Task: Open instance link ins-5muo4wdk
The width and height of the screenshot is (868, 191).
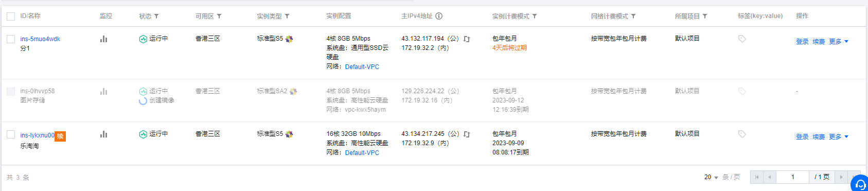Action: click(x=40, y=39)
